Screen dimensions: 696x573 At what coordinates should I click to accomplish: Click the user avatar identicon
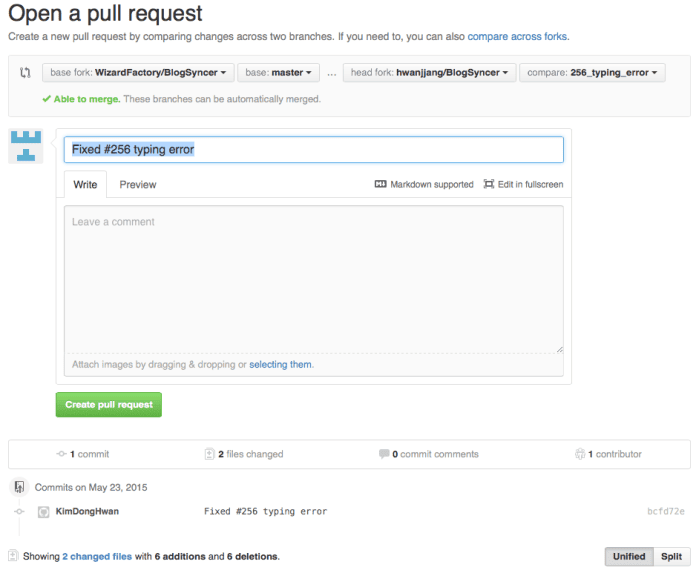(26, 146)
